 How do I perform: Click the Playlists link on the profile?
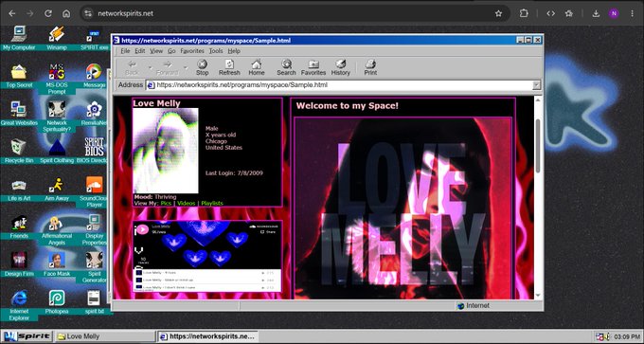[212, 203]
